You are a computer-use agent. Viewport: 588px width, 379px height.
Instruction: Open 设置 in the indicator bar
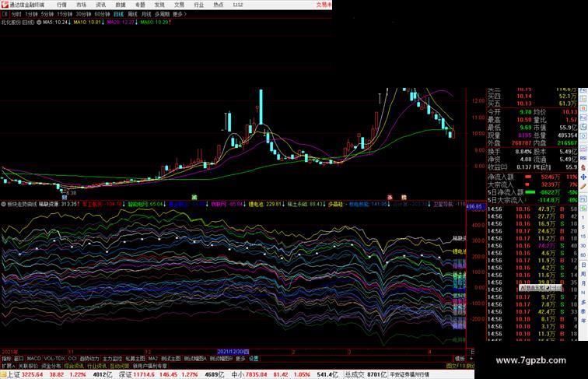[254, 359]
